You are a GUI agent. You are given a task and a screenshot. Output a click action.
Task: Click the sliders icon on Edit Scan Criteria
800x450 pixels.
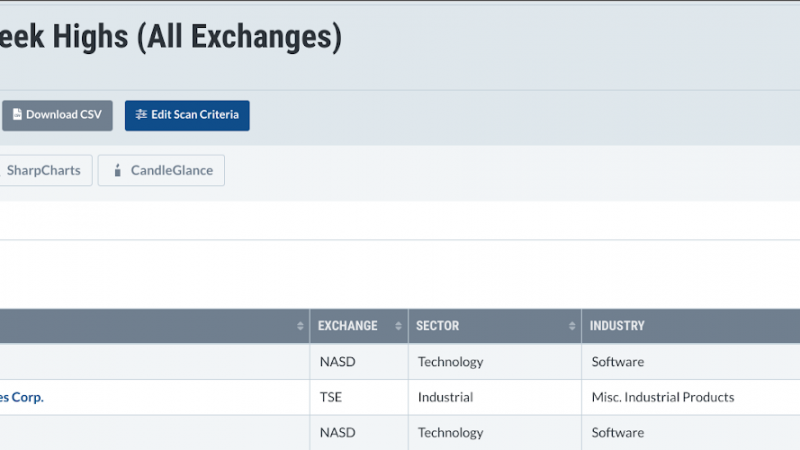141,114
